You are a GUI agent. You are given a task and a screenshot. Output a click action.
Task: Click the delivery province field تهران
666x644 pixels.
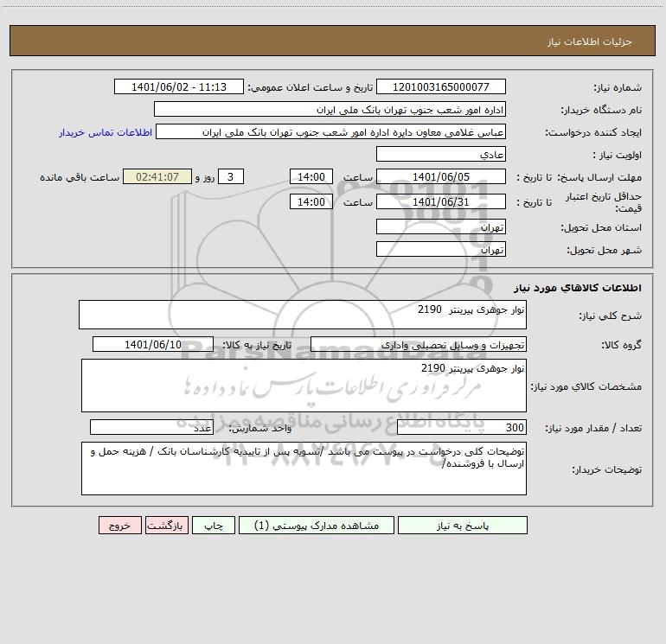point(441,226)
